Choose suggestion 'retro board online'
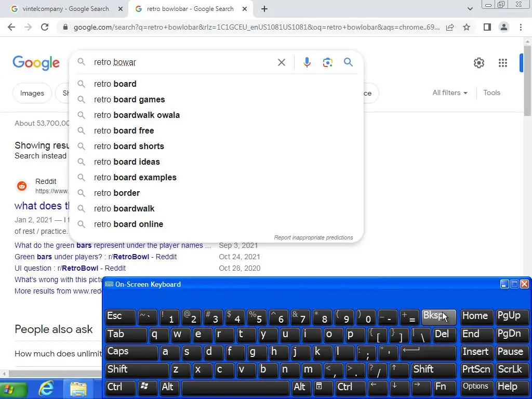Image resolution: width=532 pixels, height=399 pixels. point(216,224)
